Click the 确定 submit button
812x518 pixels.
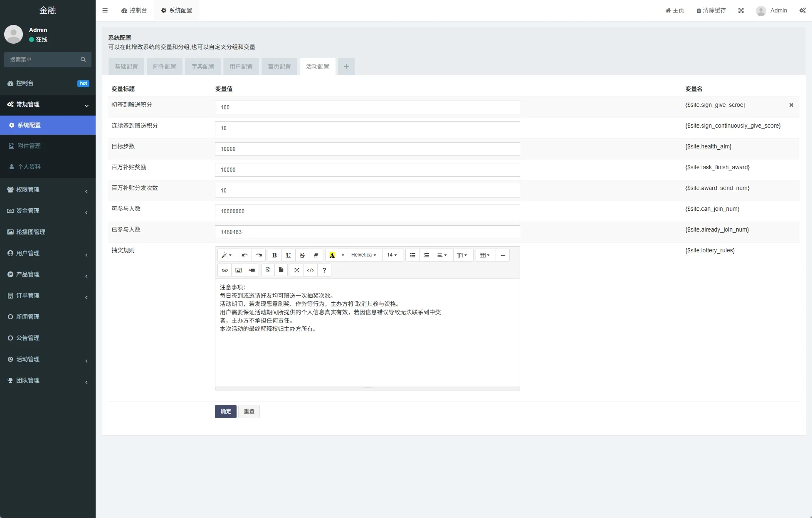click(x=226, y=411)
